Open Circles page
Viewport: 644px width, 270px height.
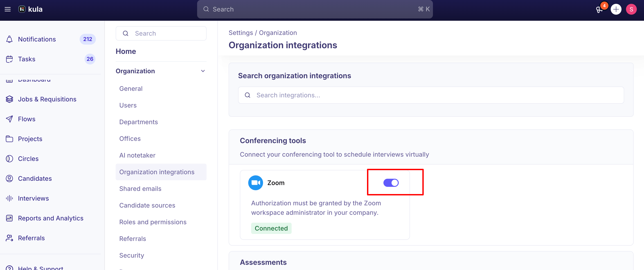[28, 158]
